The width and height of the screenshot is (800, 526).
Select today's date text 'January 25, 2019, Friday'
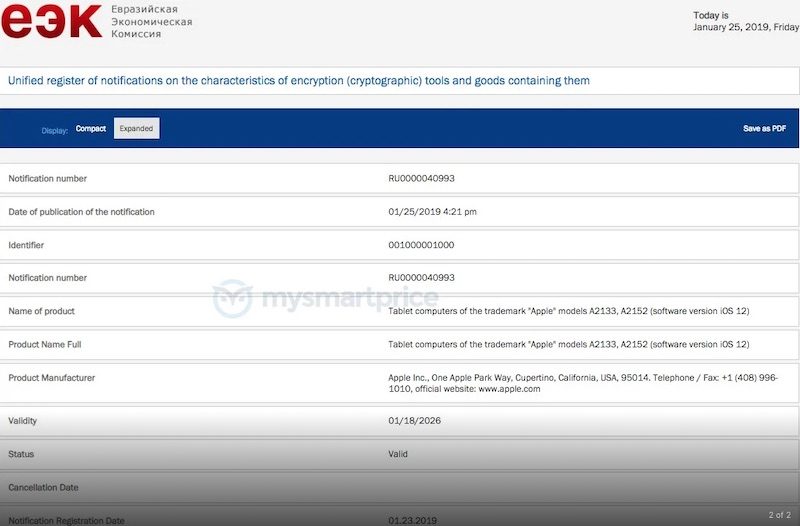pyautogui.click(x=746, y=27)
